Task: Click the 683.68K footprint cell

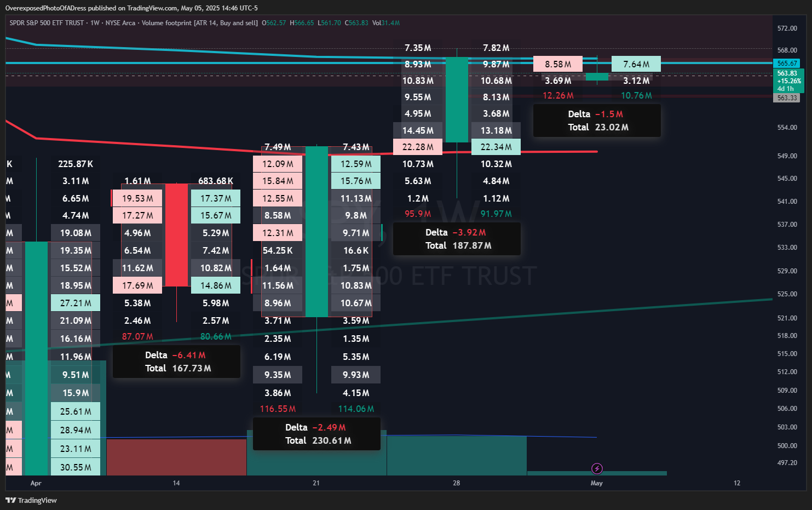Action: (216, 181)
